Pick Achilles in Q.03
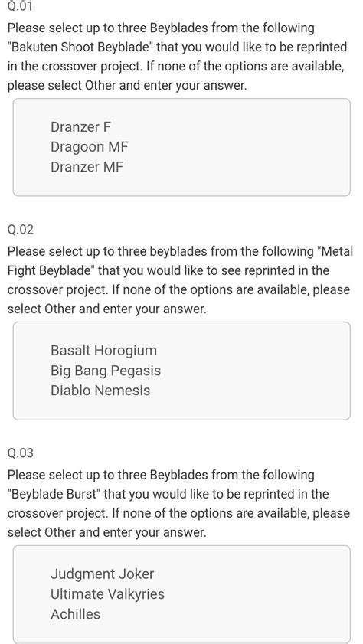 coord(75,614)
